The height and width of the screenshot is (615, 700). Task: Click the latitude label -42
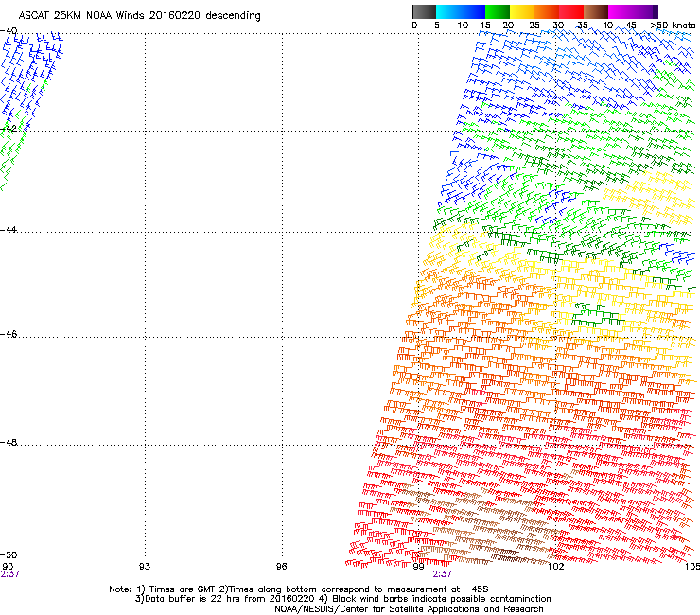coord(9,129)
